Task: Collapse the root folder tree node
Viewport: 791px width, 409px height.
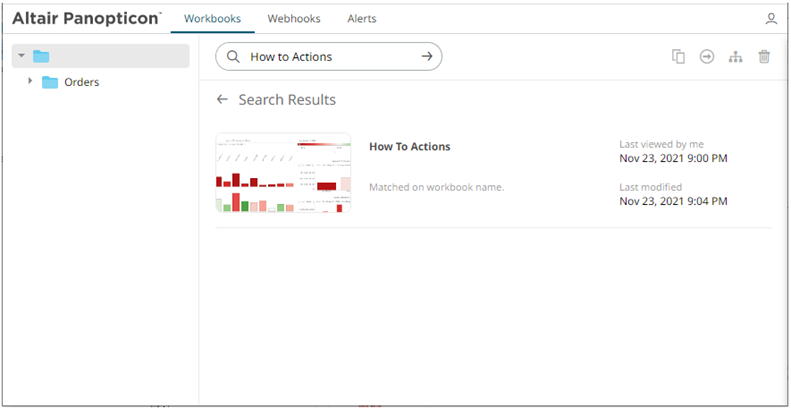Action: pos(21,56)
